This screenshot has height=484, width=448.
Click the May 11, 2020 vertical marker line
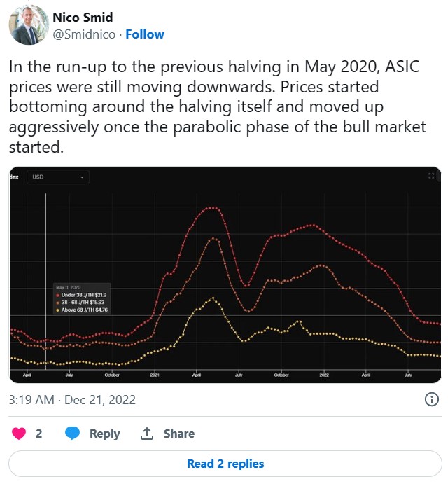click(46, 281)
